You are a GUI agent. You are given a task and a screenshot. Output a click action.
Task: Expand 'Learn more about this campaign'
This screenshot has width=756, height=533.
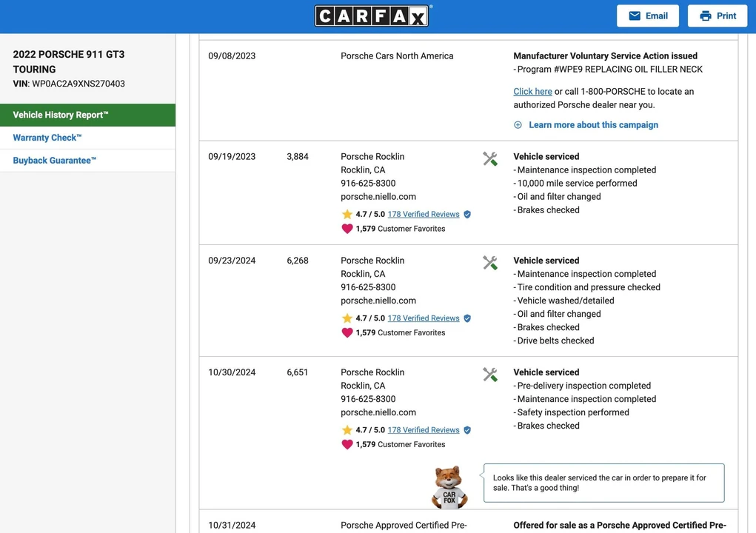[593, 125]
